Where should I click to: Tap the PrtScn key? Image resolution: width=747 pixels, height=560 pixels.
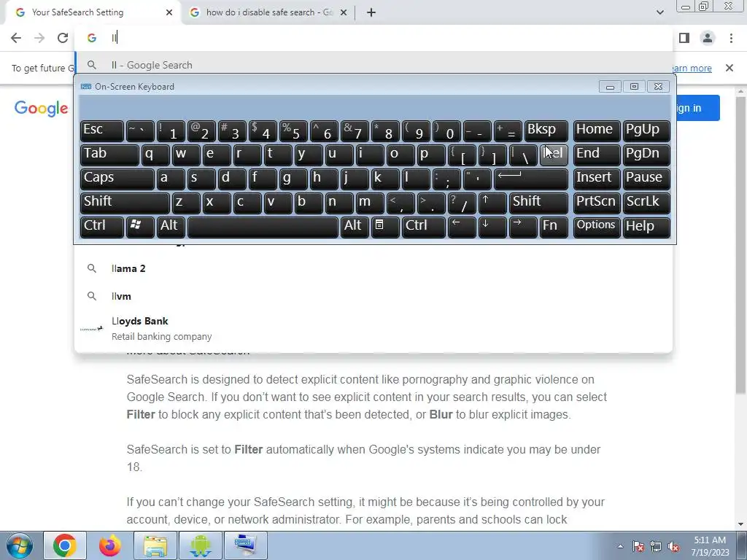597,203
